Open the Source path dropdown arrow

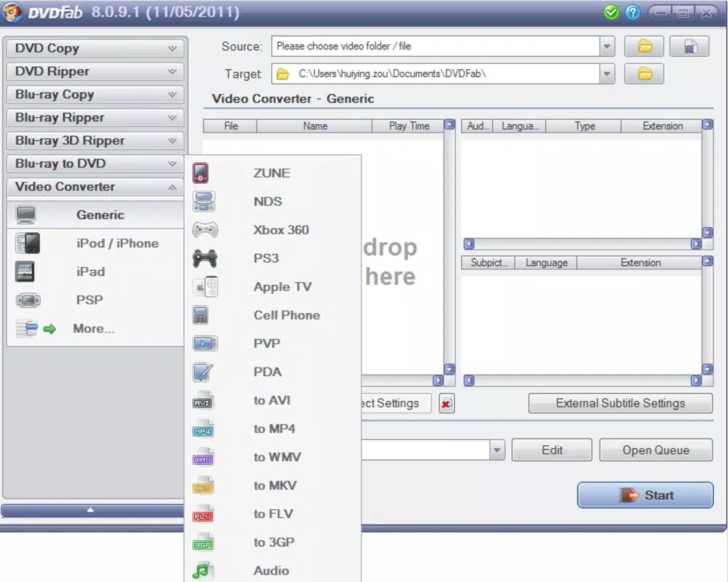pyautogui.click(x=607, y=47)
